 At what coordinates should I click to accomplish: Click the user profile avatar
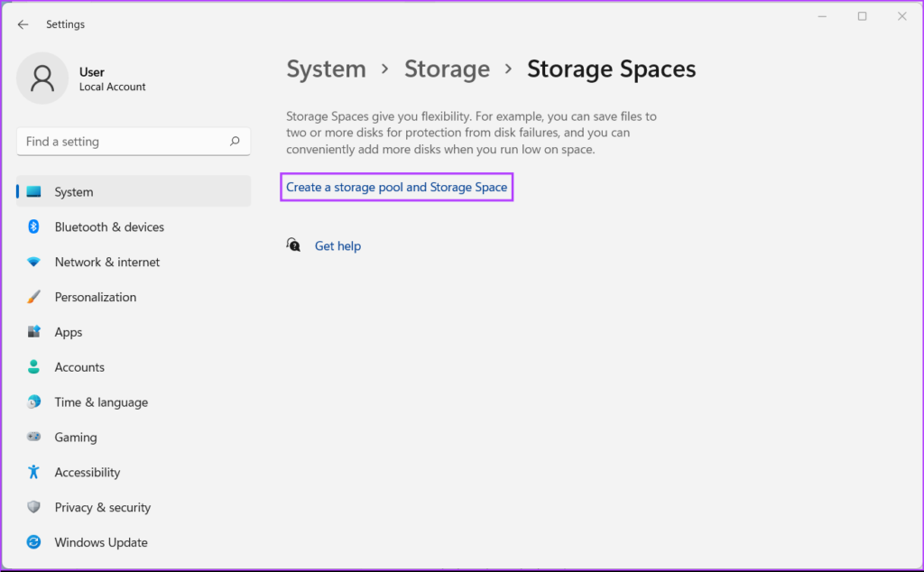tap(42, 78)
